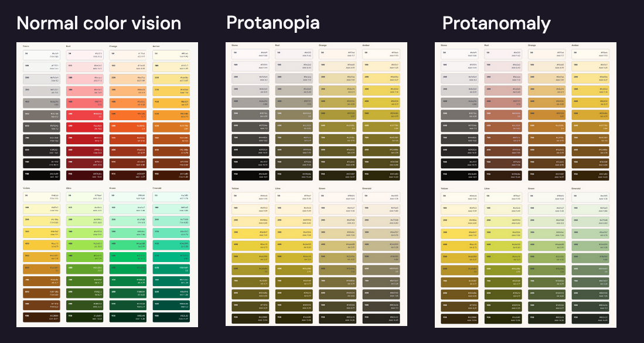Click the "Protanomaly" heading text

pyautogui.click(x=496, y=23)
